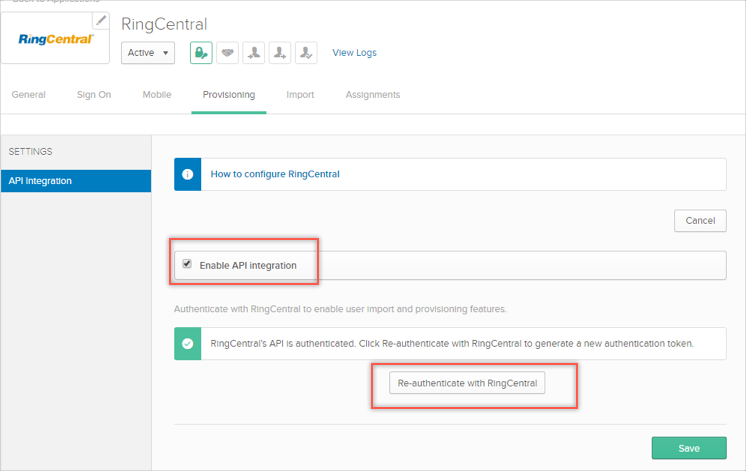Select the Assignments tab
This screenshot has width=746, height=471.
point(372,95)
